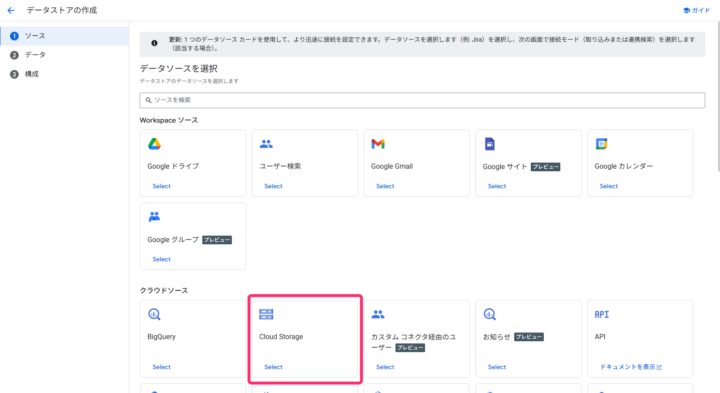Click the API icon
The height and width of the screenshot is (393, 720).
[602, 314]
